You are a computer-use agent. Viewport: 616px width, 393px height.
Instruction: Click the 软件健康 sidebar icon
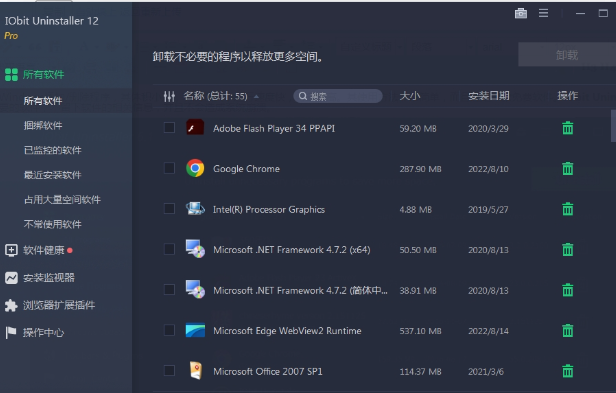tap(11, 250)
